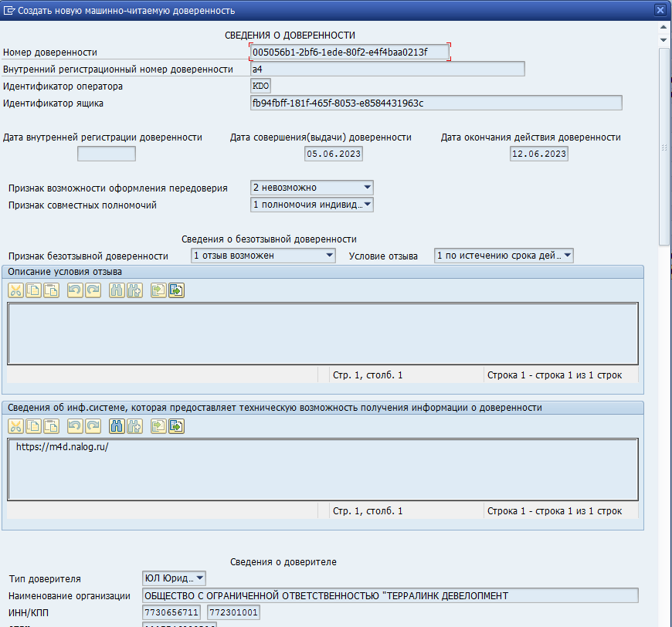Click Cut scissors icon in Сведения об инф.системе toolbar
This screenshot has height=627, width=672.
tap(16, 425)
